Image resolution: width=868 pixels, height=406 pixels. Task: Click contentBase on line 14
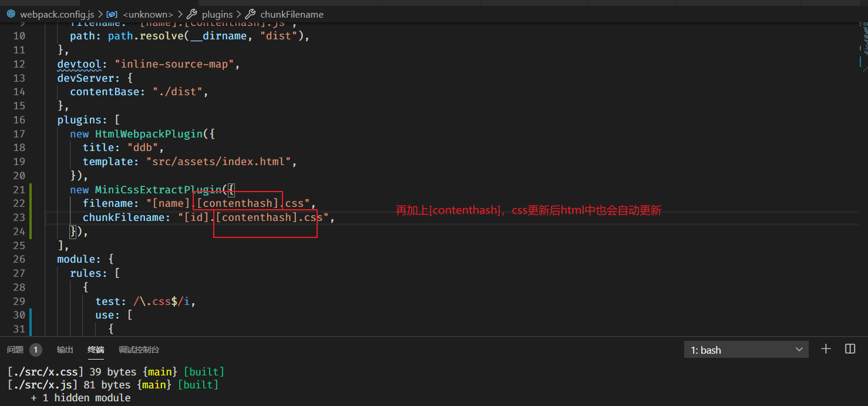pos(105,92)
